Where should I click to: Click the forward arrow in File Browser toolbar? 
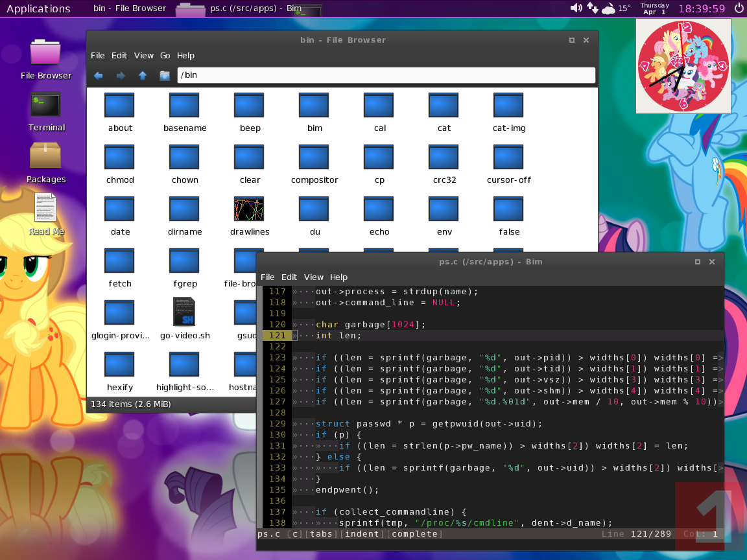(x=121, y=76)
